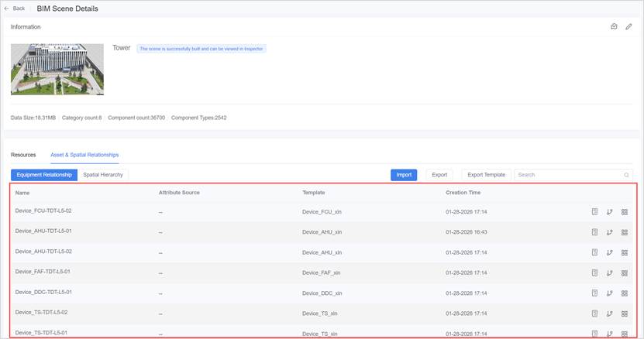
Task: Focus the Search input field
Action: pyautogui.click(x=568, y=175)
